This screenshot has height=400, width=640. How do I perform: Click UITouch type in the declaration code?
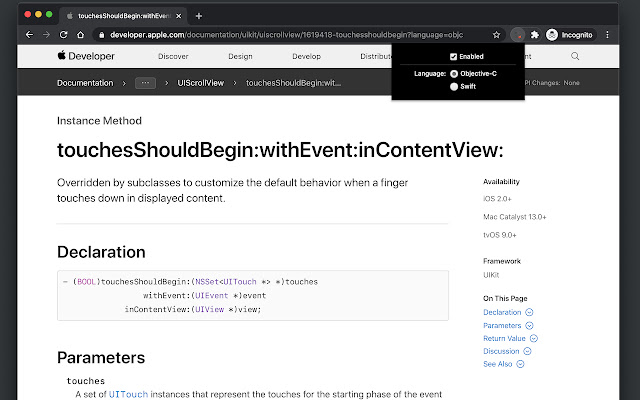[x=240, y=282]
